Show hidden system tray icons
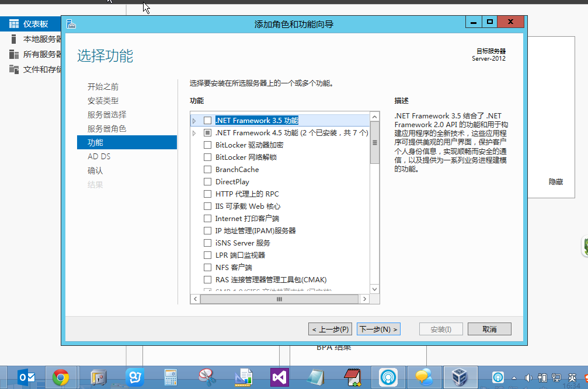 coord(514,378)
